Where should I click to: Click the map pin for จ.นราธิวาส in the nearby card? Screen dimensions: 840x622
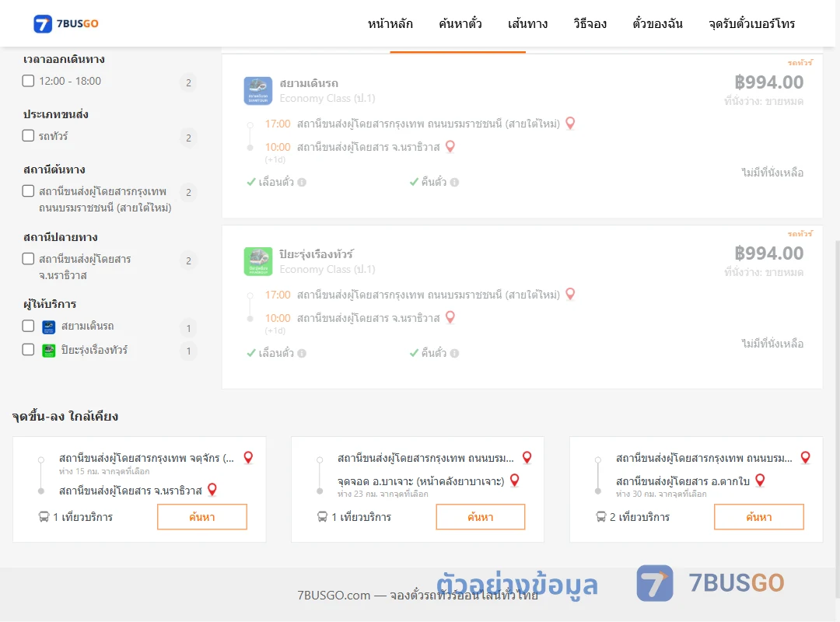pos(212,490)
